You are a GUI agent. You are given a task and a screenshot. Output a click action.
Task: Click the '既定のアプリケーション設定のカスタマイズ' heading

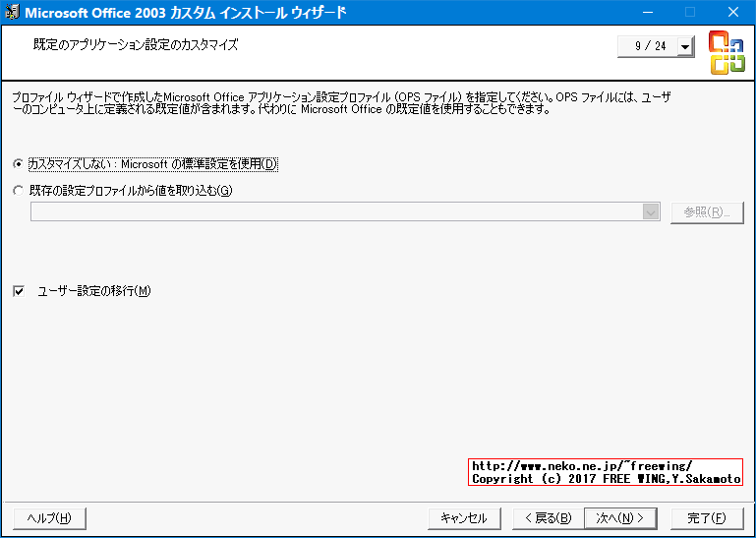point(136,45)
